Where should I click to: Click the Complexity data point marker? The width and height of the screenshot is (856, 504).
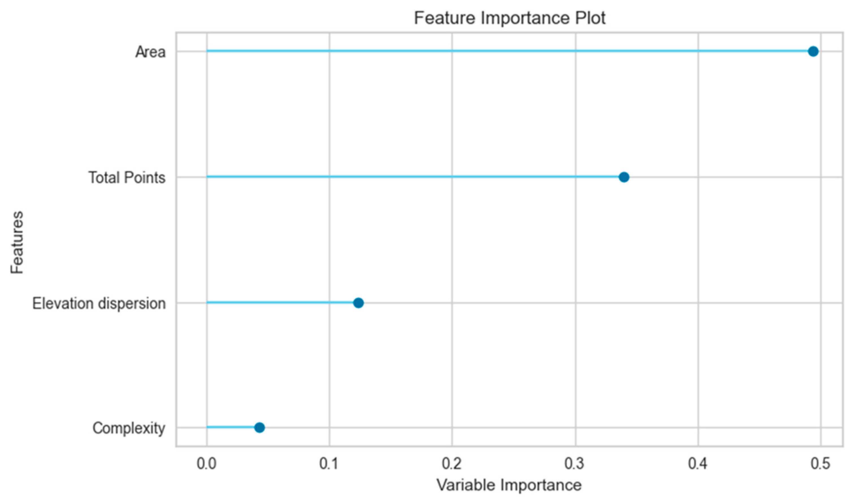tap(259, 428)
